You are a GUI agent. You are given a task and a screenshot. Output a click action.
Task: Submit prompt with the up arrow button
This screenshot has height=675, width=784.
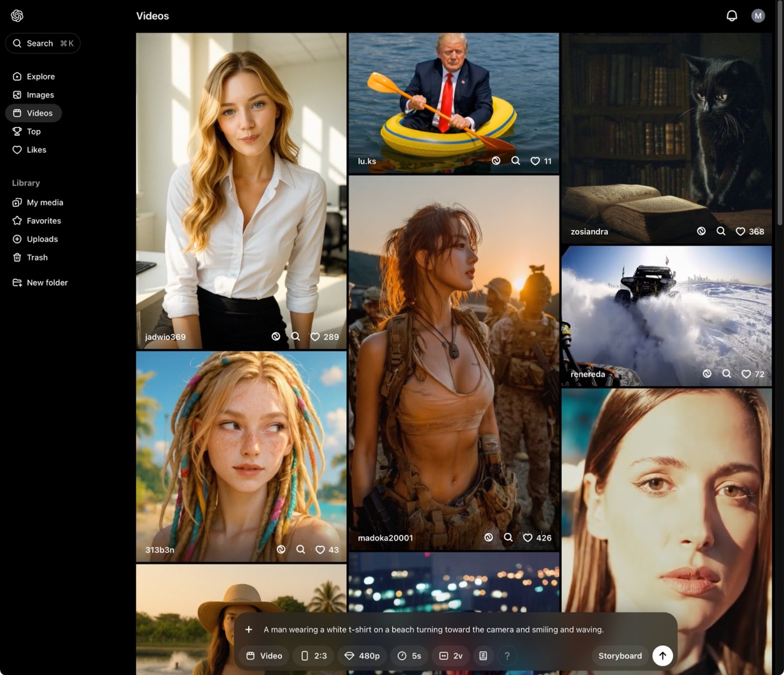(662, 656)
